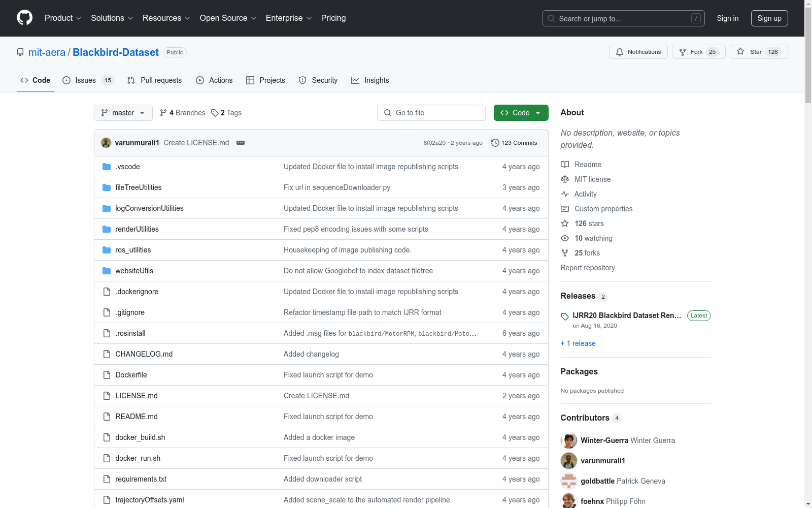Open the websiteUtils folder icon
The height and width of the screenshot is (508, 812).
tap(107, 271)
